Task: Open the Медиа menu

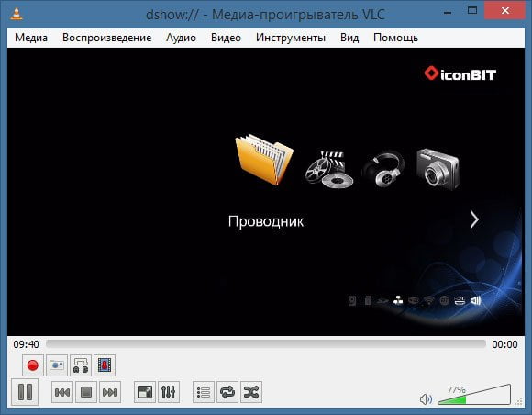Action: (x=31, y=38)
